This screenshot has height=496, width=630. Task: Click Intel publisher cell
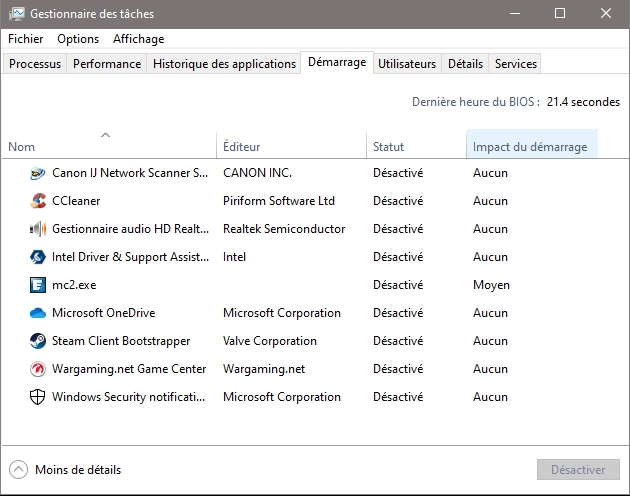234,257
